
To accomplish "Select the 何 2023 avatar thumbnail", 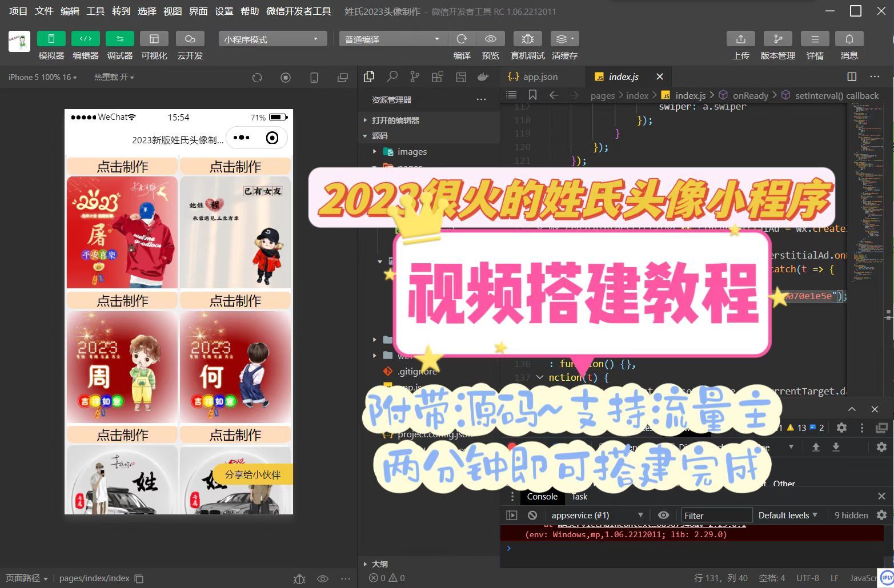I will click(235, 367).
